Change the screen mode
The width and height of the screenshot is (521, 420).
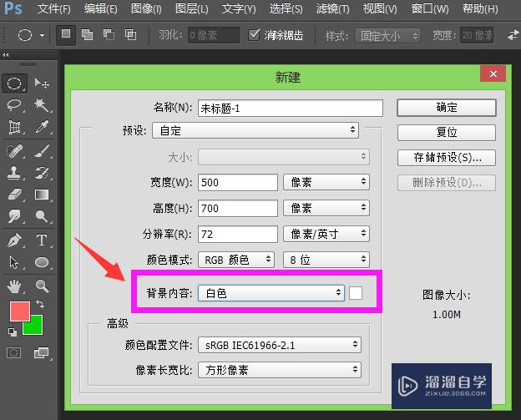point(42,352)
